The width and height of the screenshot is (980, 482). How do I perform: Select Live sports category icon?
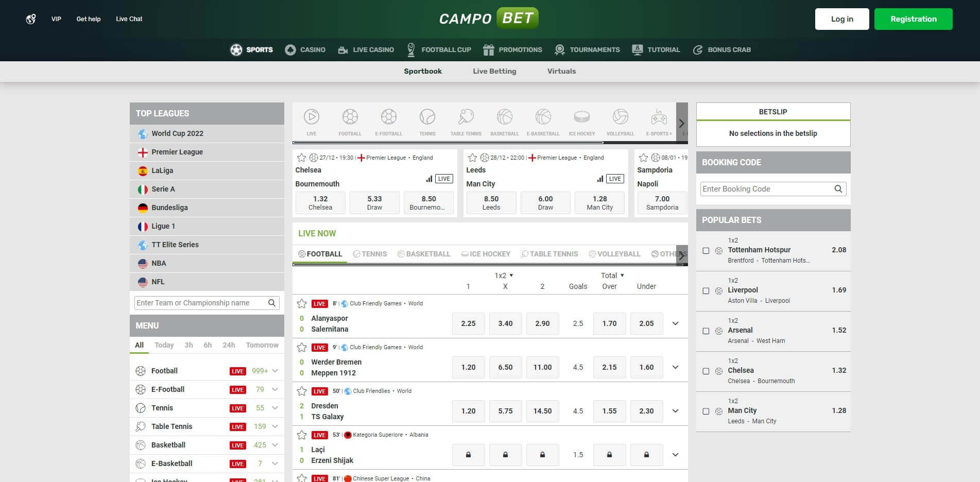312,117
